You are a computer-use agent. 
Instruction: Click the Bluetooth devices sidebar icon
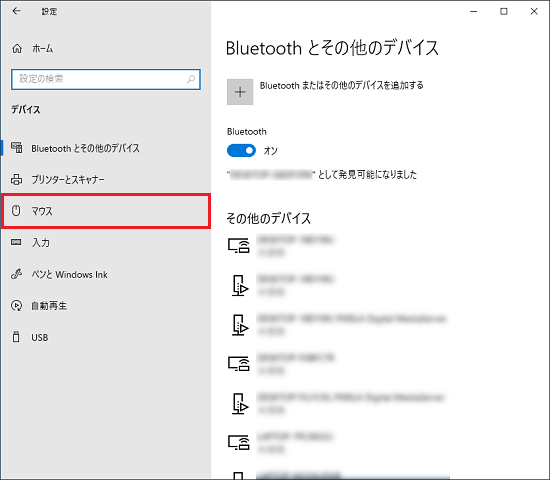coord(16,147)
